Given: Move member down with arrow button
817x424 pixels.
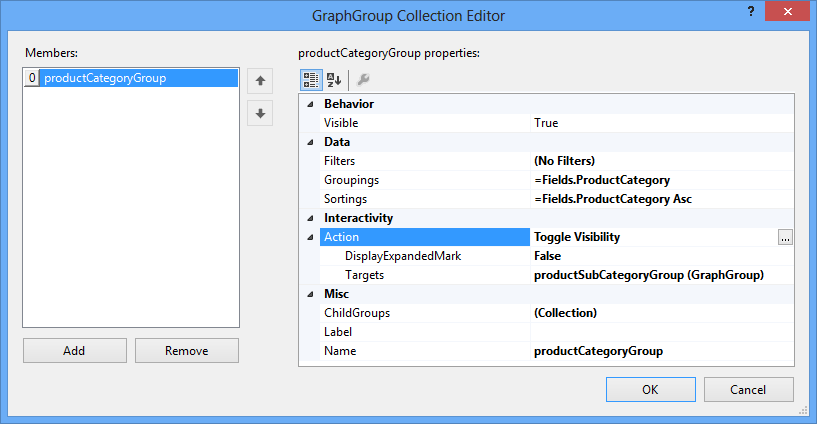Looking at the screenshot, I should point(260,113).
